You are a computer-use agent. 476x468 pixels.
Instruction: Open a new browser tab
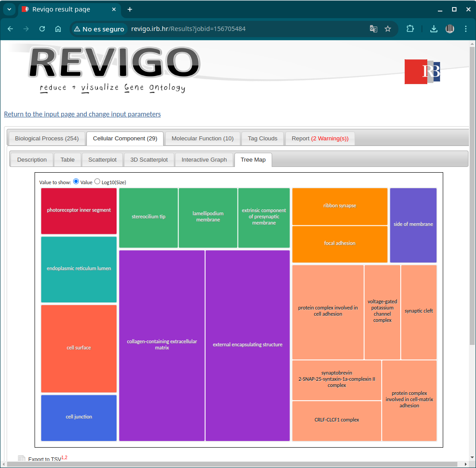[130, 9]
